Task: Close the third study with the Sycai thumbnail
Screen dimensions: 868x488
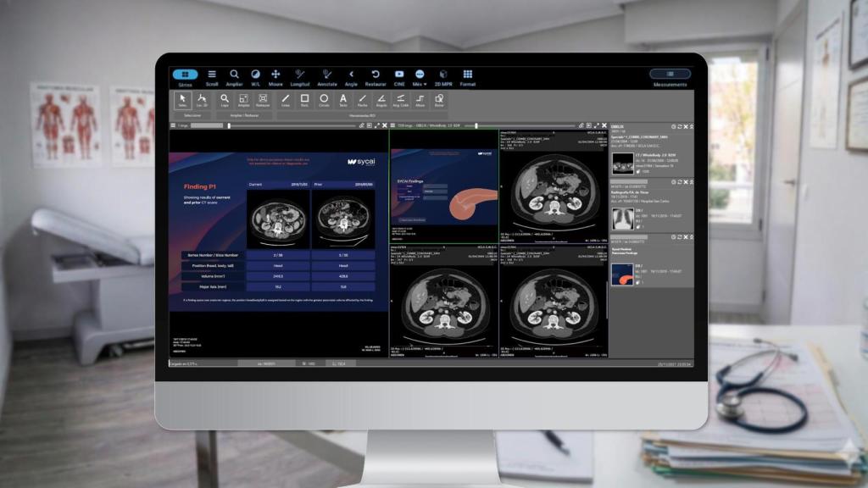Action: click(x=686, y=237)
